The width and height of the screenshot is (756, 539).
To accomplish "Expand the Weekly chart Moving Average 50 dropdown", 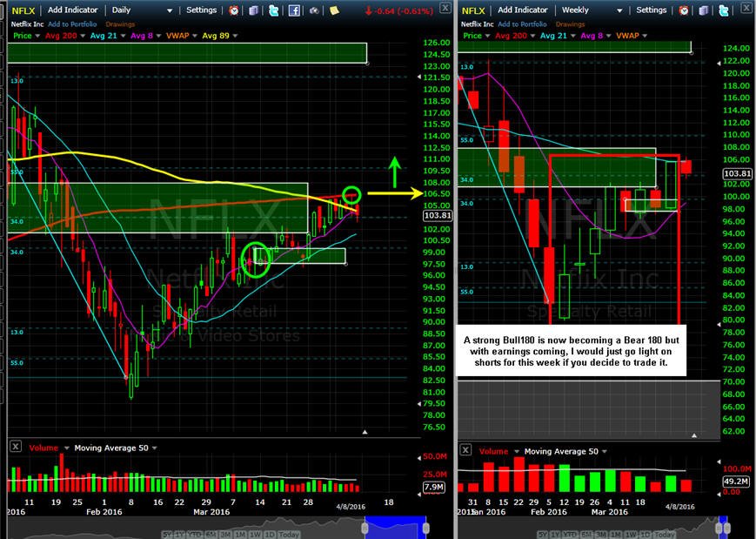I will pyautogui.click(x=605, y=452).
